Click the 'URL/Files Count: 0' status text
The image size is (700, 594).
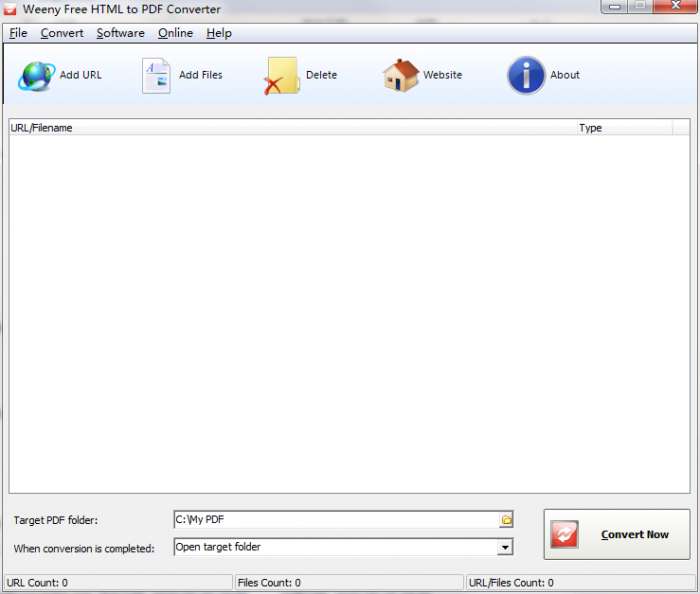511,583
